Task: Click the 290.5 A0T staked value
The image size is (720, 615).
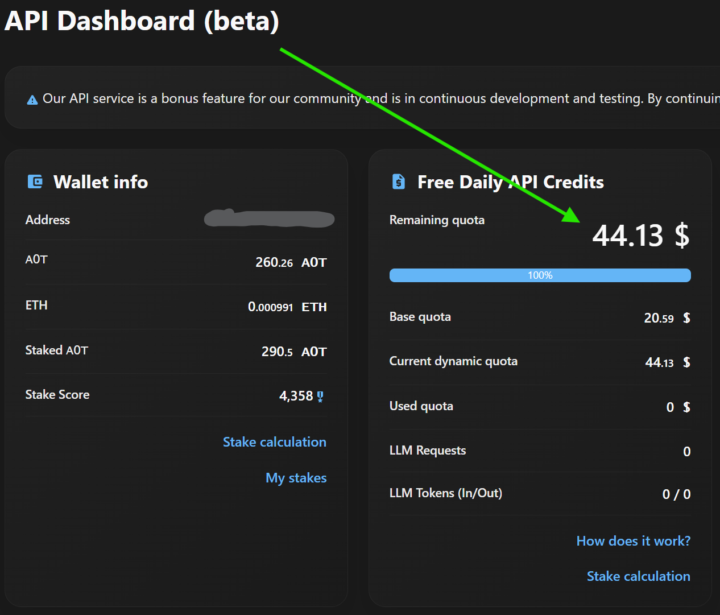Action: coord(294,351)
